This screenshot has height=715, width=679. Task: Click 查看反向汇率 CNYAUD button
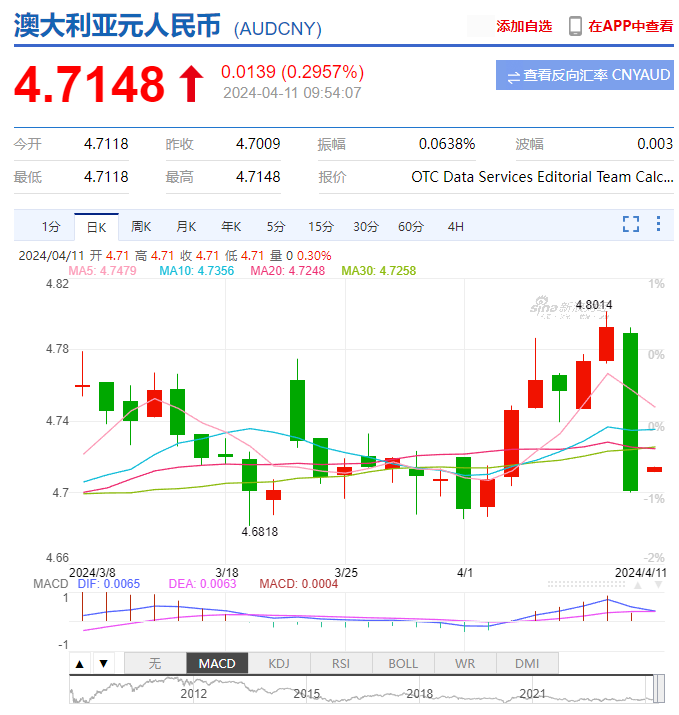[x=585, y=76]
